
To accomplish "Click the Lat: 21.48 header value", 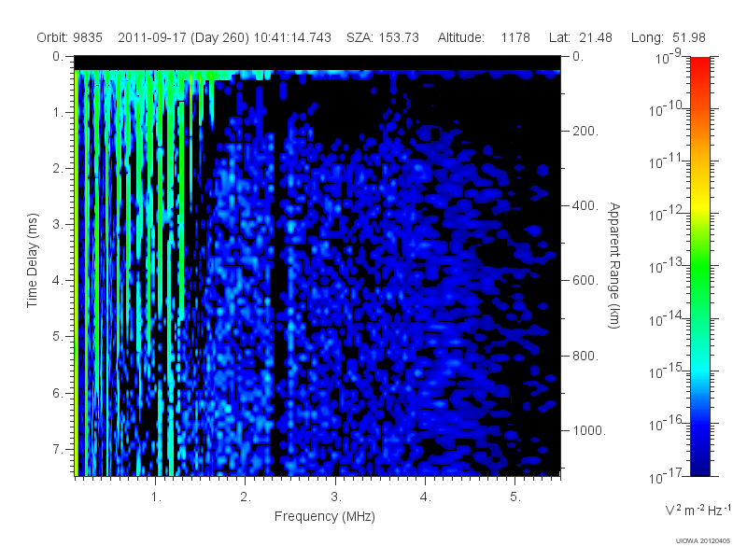I will pos(580,37).
